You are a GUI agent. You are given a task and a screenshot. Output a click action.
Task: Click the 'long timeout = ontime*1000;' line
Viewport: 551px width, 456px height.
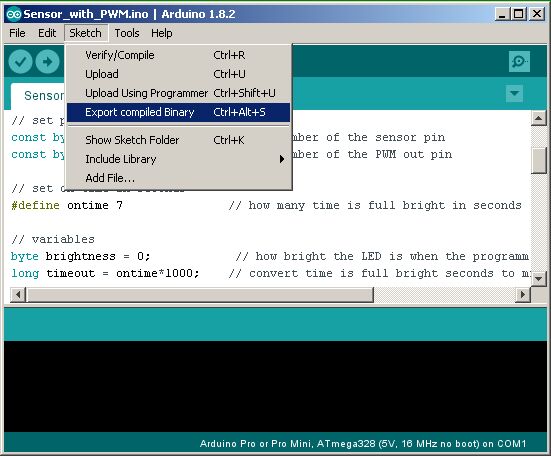(x=105, y=273)
